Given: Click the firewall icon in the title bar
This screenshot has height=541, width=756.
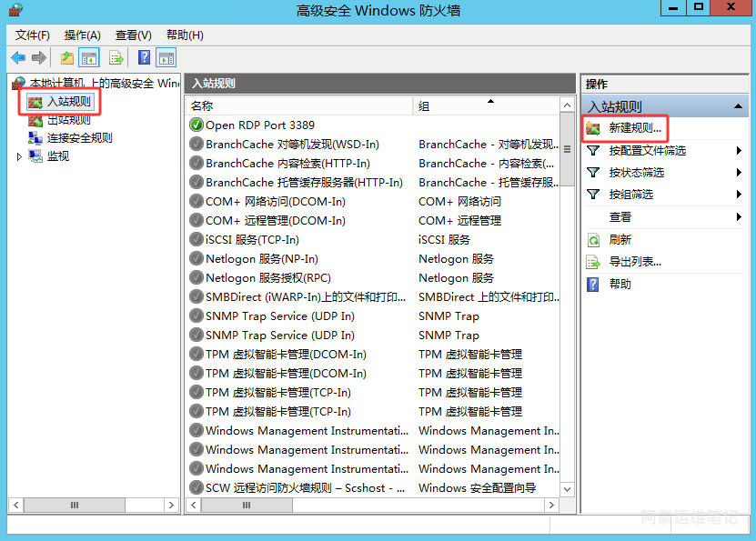Looking at the screenshot, I should click(x=15, y=10).
